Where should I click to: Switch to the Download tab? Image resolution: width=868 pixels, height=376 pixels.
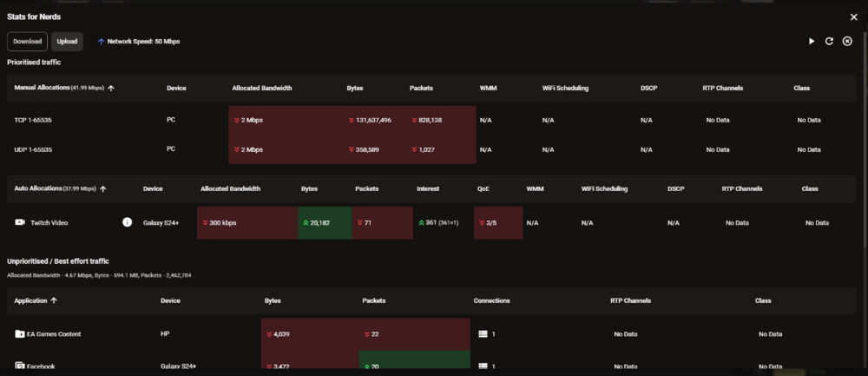[x=27, y=41]
